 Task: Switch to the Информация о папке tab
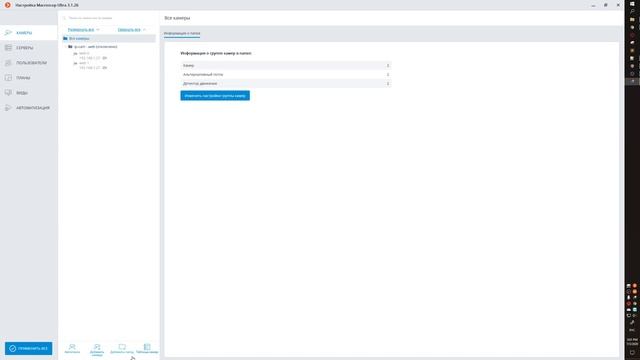[x=182, y=33]
